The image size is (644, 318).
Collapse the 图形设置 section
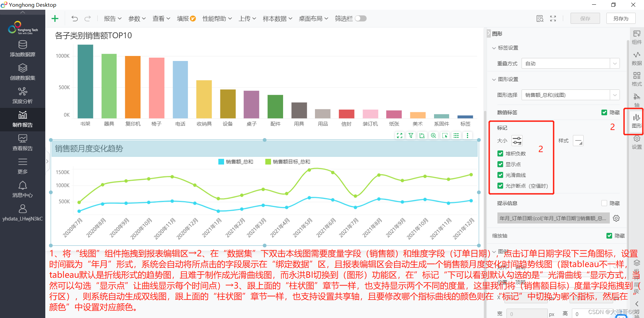point(494,79)
